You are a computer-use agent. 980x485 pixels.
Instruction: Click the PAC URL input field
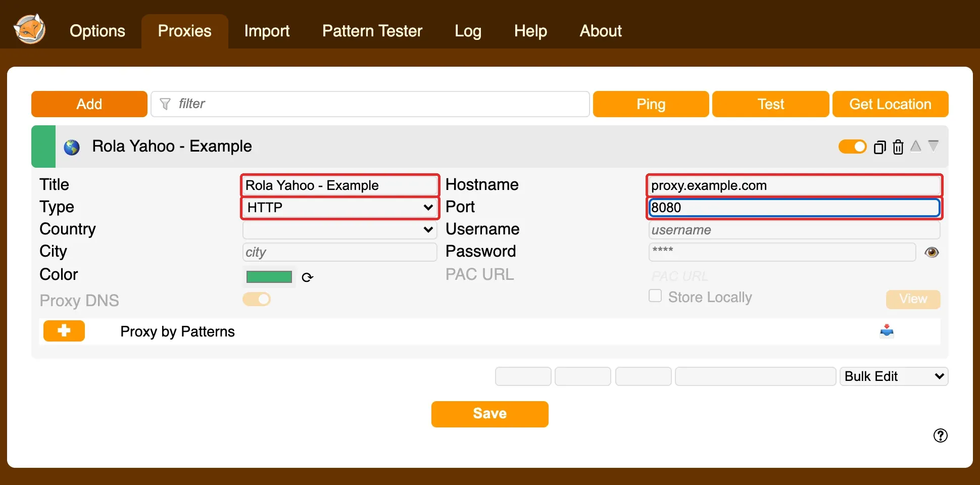(794, 276)
